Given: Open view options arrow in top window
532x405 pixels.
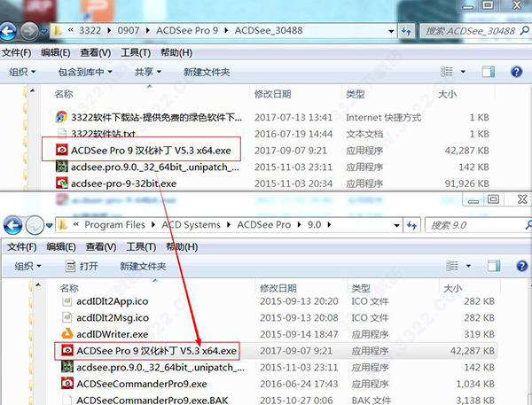Looking at the screenshot, I should [x=463, y=72].
